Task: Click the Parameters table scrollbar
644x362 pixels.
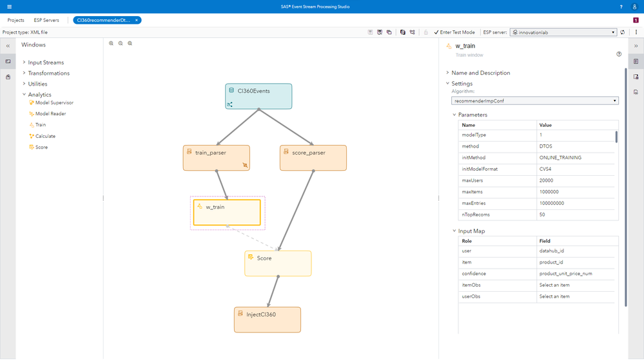Action: tap(616, 137)
